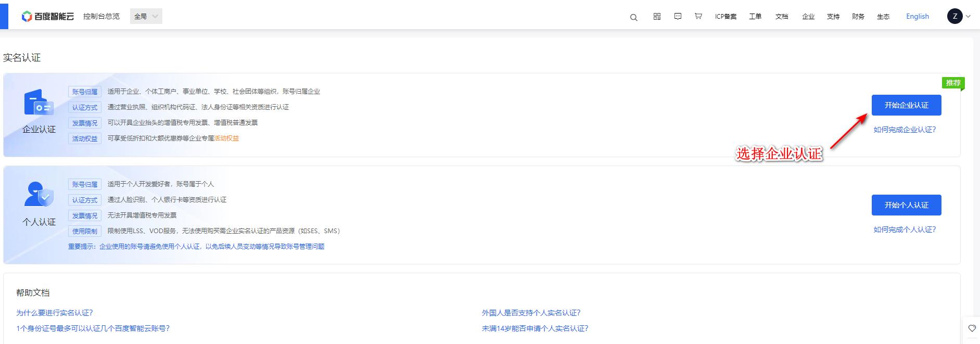Open the 工单 menu item
This screenshot has height=344, width=980.
pos(755,17)
